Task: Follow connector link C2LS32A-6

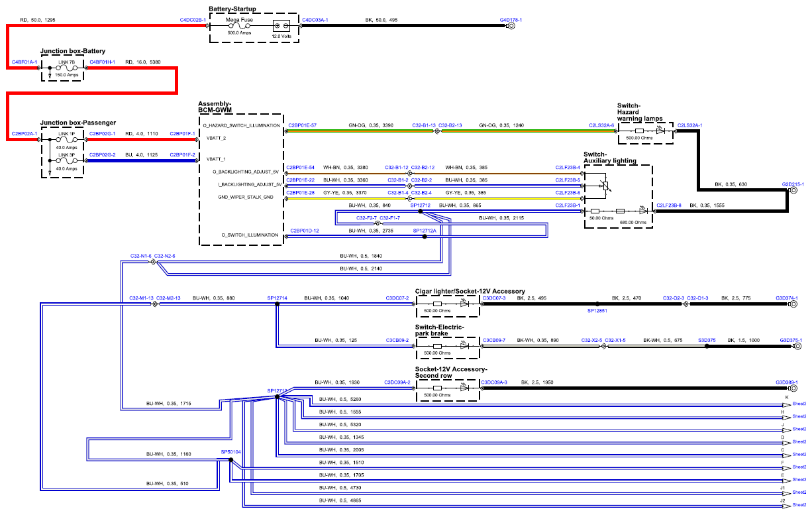Action: tap(602, 125)
